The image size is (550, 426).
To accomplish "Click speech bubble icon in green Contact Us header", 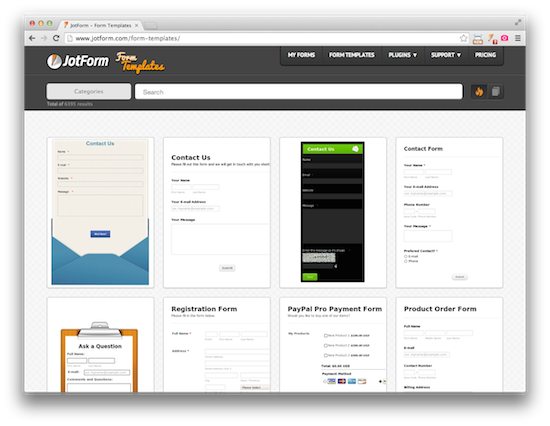I will 355,149.
